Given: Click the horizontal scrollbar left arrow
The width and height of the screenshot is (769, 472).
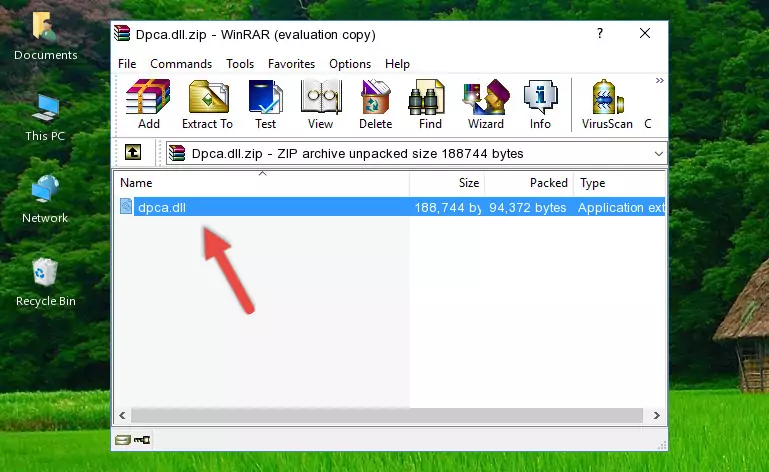Looking at the screenshot, I should point(123,416).
